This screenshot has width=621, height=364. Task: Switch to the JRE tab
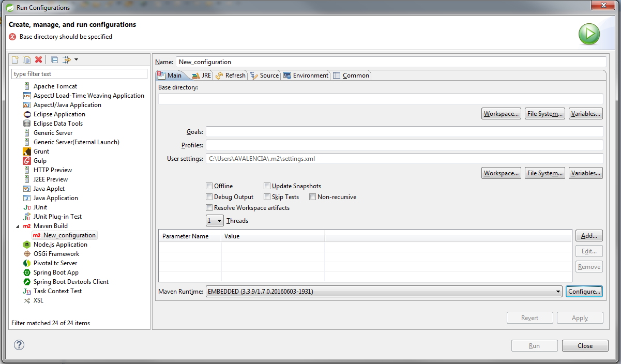tap(201, 75)
